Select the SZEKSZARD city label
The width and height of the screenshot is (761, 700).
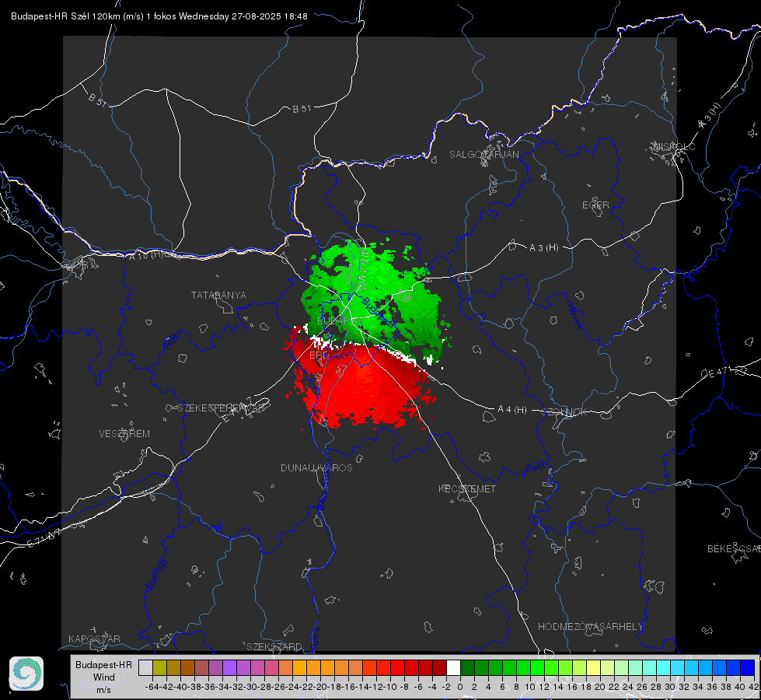(274, 646)
